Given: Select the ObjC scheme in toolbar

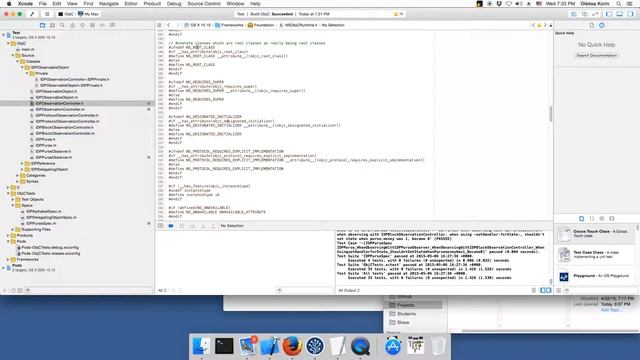Looking at the screenshot, I should click(66, 14).
